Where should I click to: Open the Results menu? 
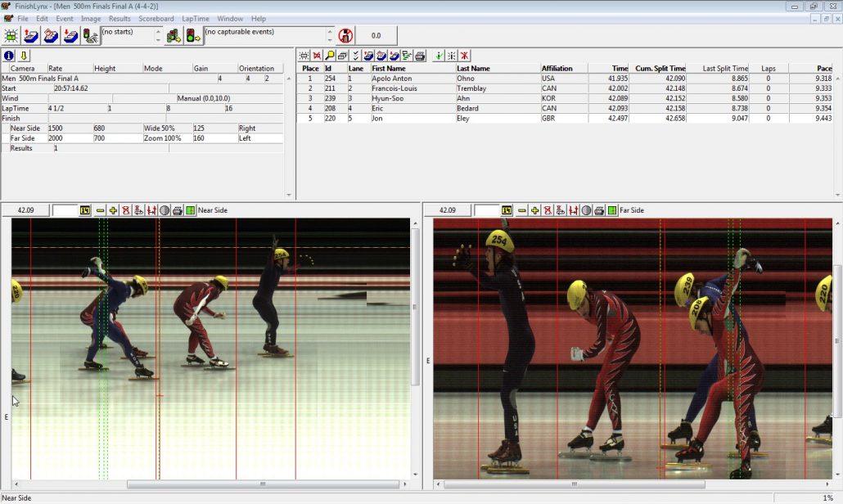[x=119, y=18]
